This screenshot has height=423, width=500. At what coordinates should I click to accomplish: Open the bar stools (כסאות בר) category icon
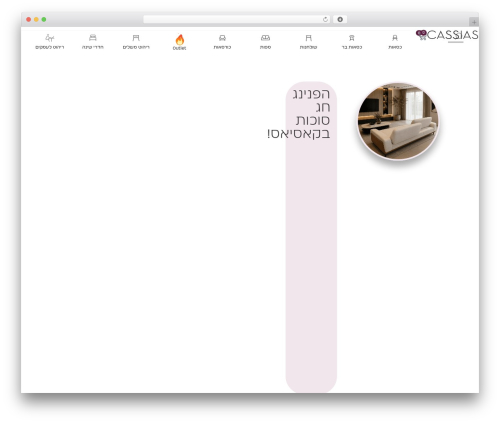pos(352,38)
